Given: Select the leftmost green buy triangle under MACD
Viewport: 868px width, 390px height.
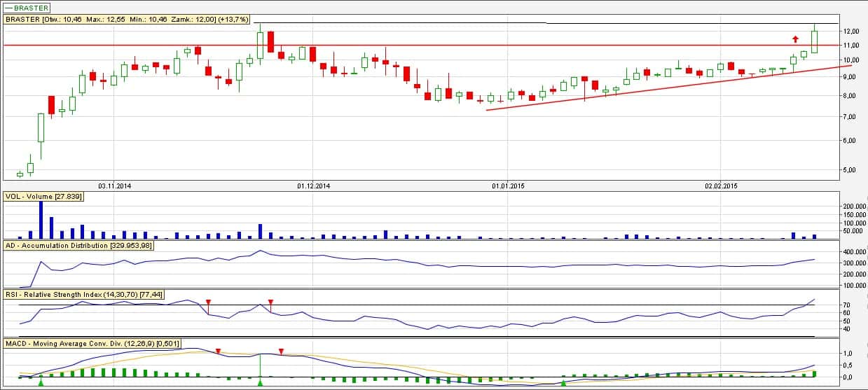Looking at the screenshot, I should [41, 382].
